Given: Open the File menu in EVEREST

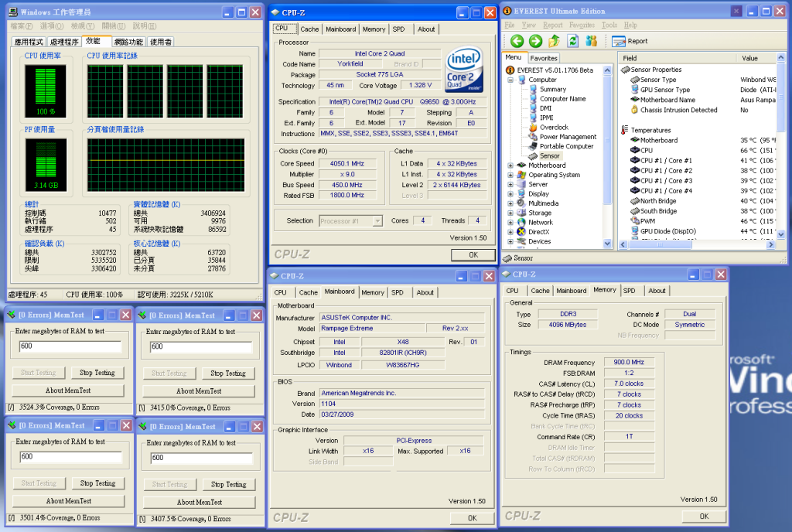Looking at the screenshot, I should click(x=510, y=26).
